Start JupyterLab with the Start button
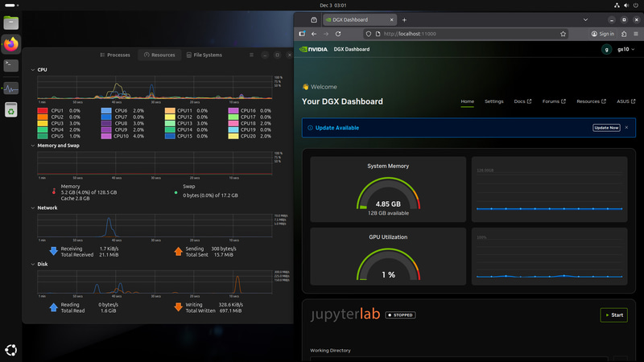Viewport: 644px width, 362px height. [x=613, y=315]
